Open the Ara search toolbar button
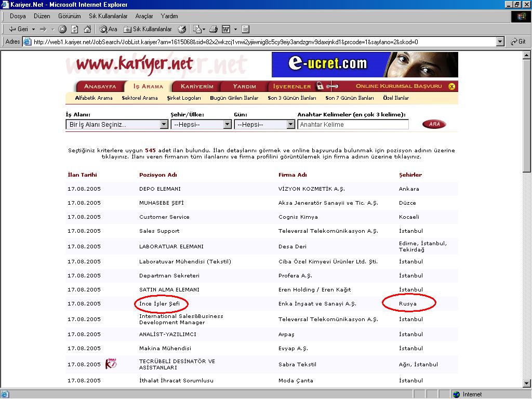The height and width of the screenshot is (399, 532). tap(109, 29)
